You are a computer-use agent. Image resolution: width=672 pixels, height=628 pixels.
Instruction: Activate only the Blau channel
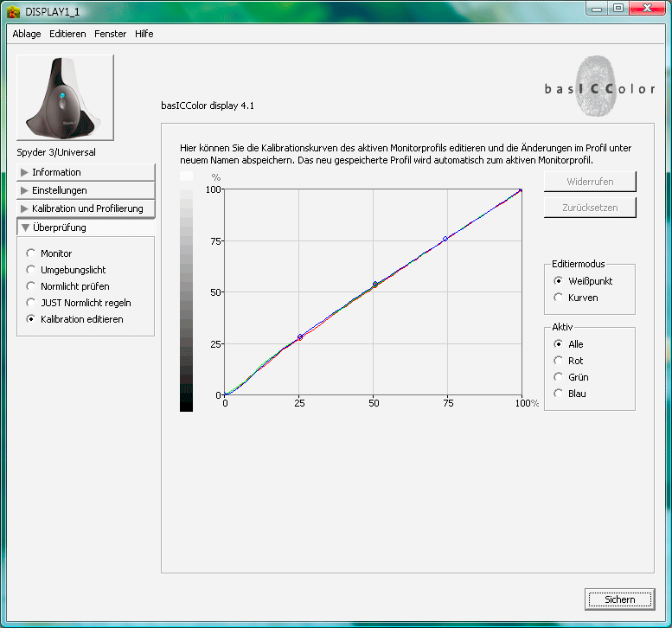click(x=559, y=394)
